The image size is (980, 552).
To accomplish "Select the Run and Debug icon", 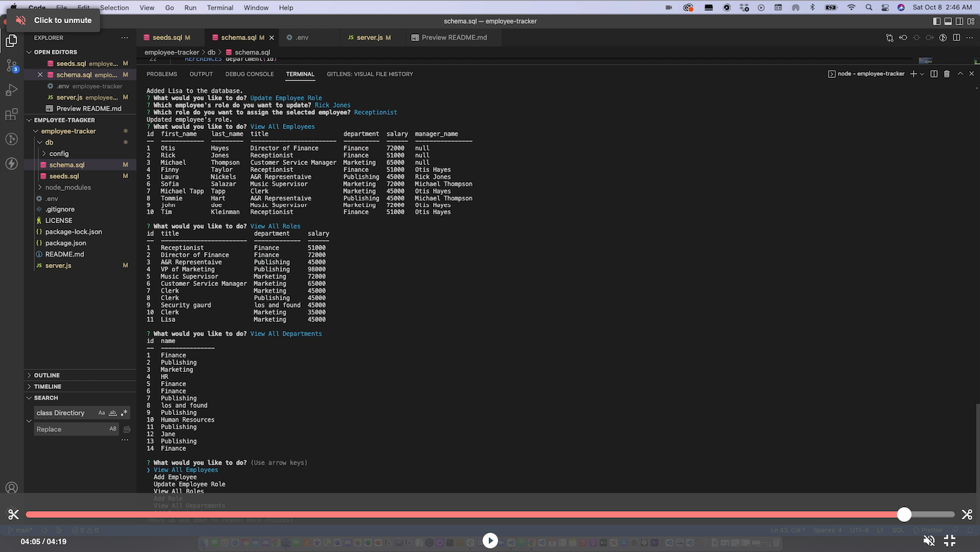I will pyautogui.click(x=11, y=89).
